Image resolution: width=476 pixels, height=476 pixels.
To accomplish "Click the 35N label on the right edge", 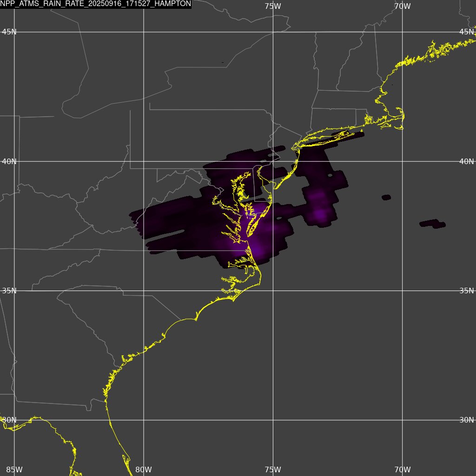I will (x=467, y=291).
